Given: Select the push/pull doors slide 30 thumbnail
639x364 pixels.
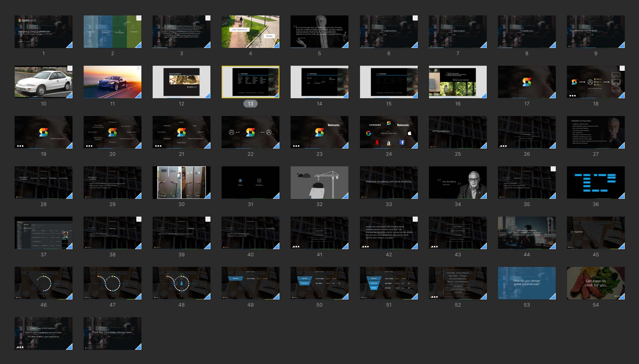Looking at the screenshot, I should coord(182,182).
